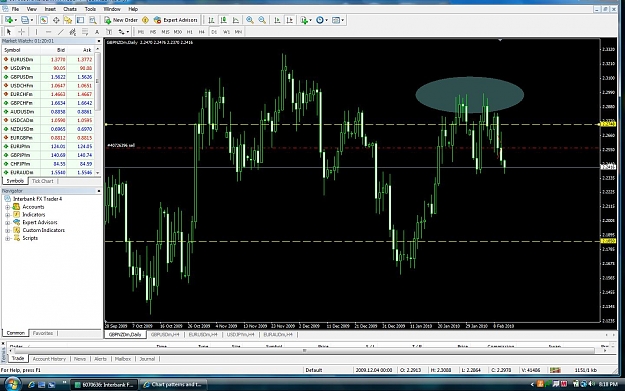The image size is (625, 391).
Task: Switch timeframe to H4
Action: pyautogui.click(x=202, y=32)
